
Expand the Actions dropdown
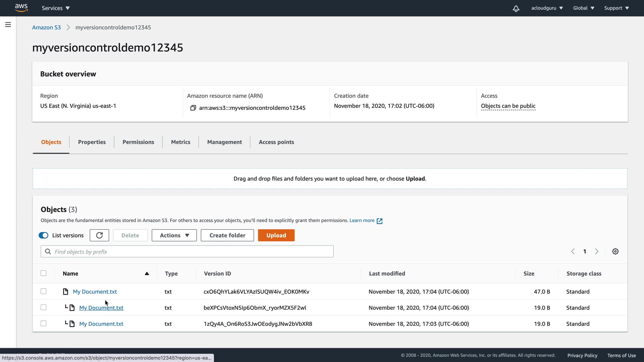(x=174, y=235)
